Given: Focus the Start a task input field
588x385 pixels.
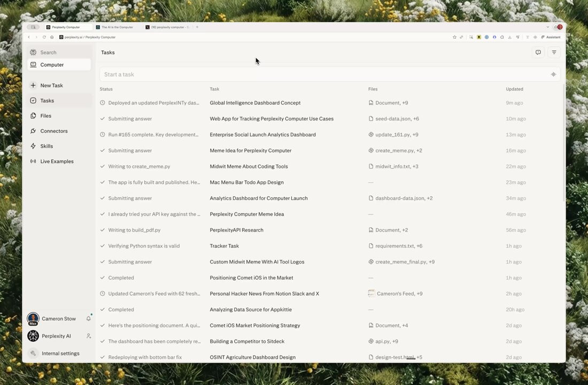Looking at the screenshot, I should 330,74.
